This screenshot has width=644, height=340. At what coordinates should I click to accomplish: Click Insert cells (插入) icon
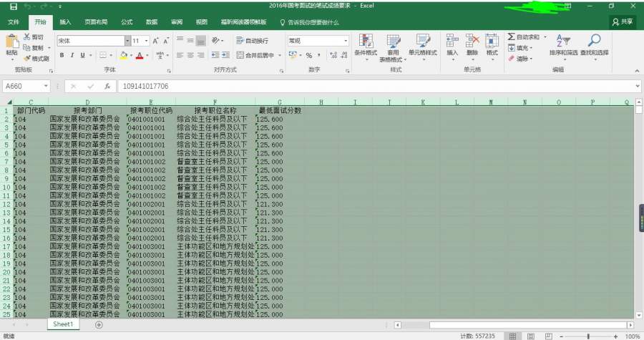point(452,41)
